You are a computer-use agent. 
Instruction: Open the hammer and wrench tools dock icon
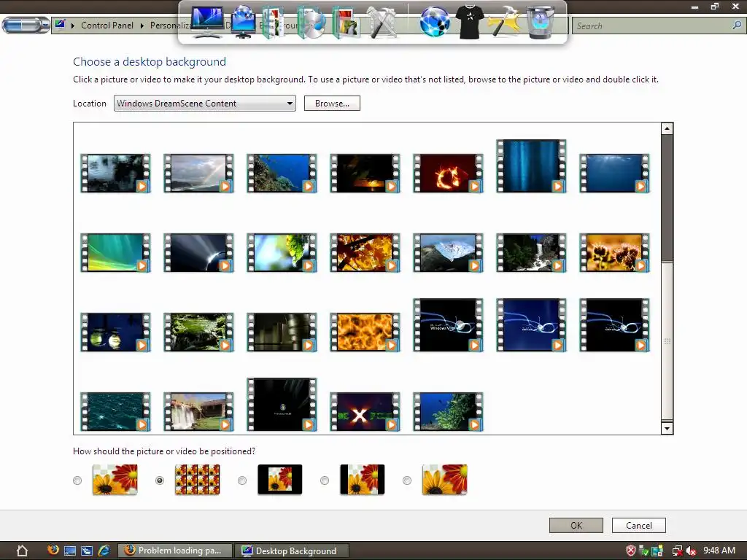point(382,22)
